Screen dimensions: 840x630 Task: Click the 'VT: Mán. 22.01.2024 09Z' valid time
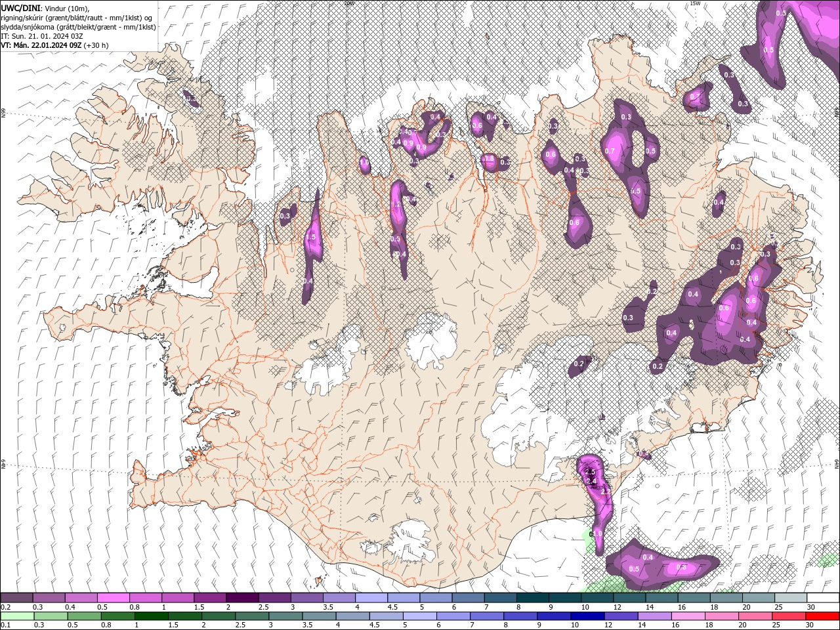click(x=41, y=45)
